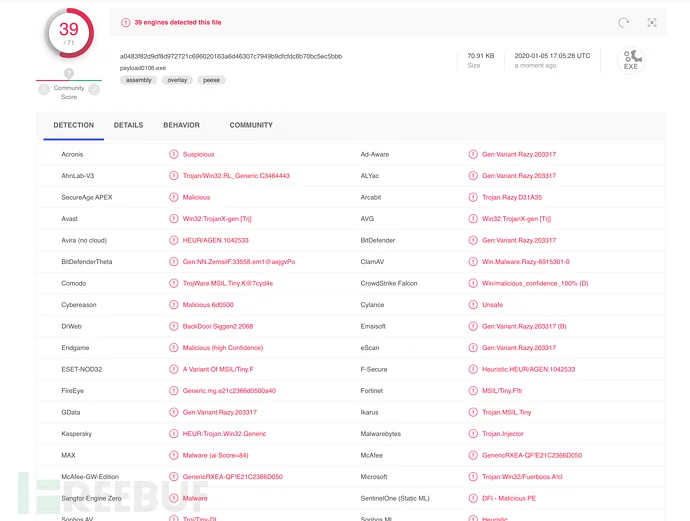Click BitDefenderTheta detection result
The image size is (690, 521).
(x=239, y=262)
